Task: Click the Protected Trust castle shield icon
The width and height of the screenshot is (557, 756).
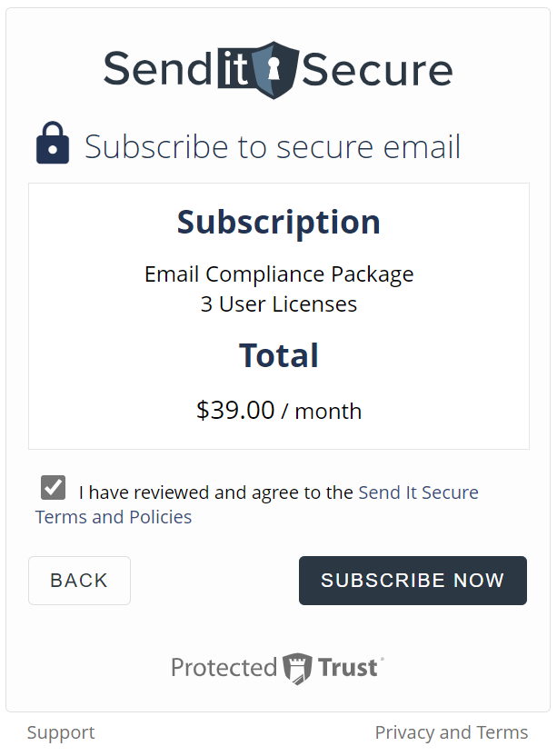Action: [297, 669]
